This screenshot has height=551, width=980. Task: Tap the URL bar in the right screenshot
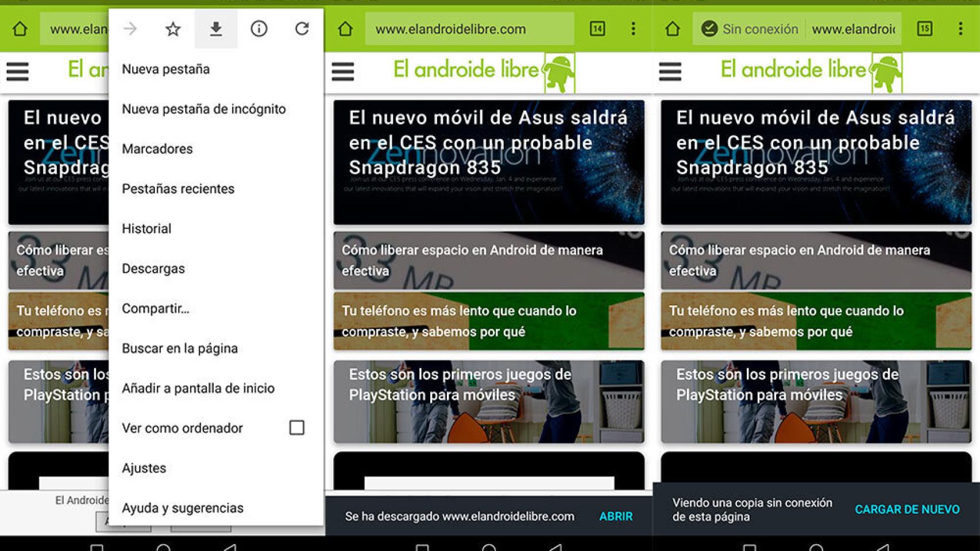797,29
